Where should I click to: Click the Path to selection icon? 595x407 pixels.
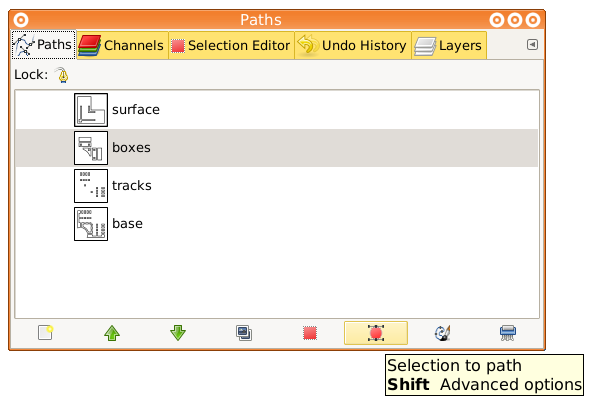click(310, 333)
